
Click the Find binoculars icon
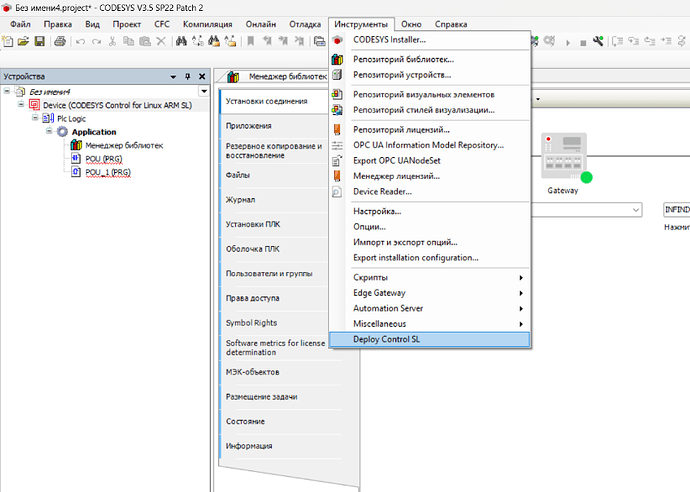click(x=181, y=41)
